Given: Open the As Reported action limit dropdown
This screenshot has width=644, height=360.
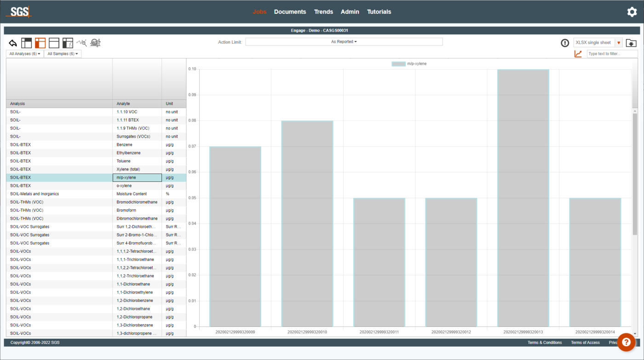Looking at the screenshot, I should [344, 42].
